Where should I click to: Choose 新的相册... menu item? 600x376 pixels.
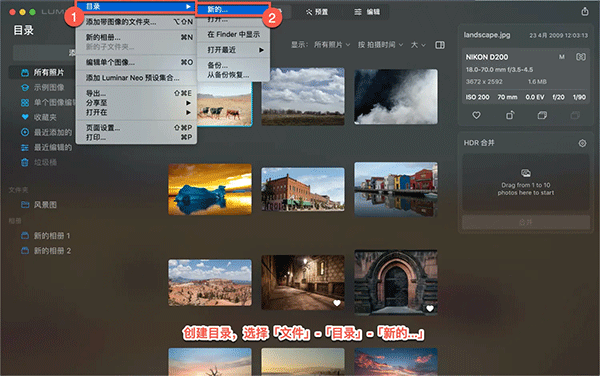coord(136,37)
